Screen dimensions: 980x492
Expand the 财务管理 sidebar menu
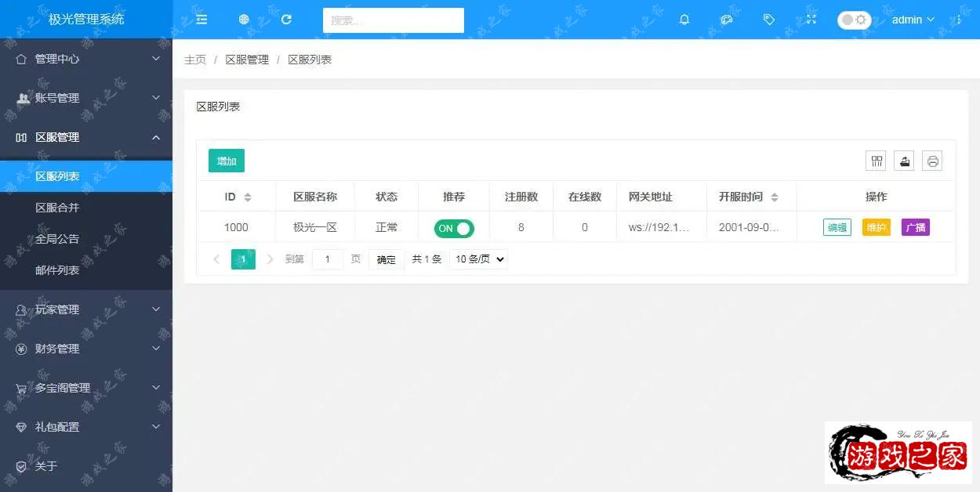[86, 349]
